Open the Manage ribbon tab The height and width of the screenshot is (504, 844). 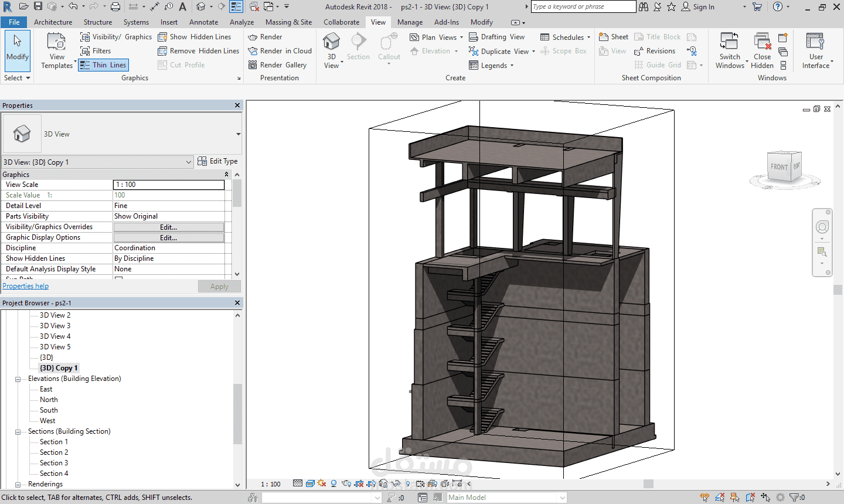(x=410, y=22)
